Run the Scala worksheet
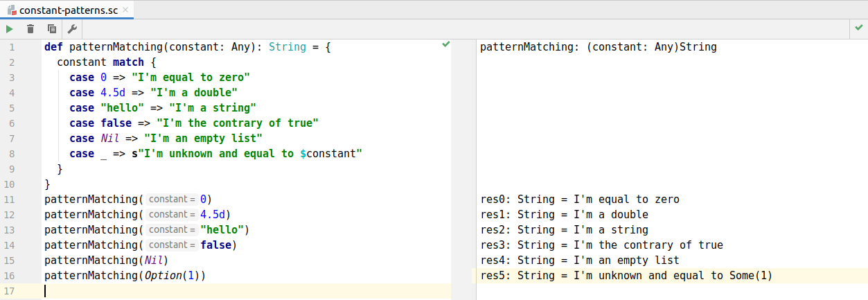The image size is (868, 300). coord(10,28)
